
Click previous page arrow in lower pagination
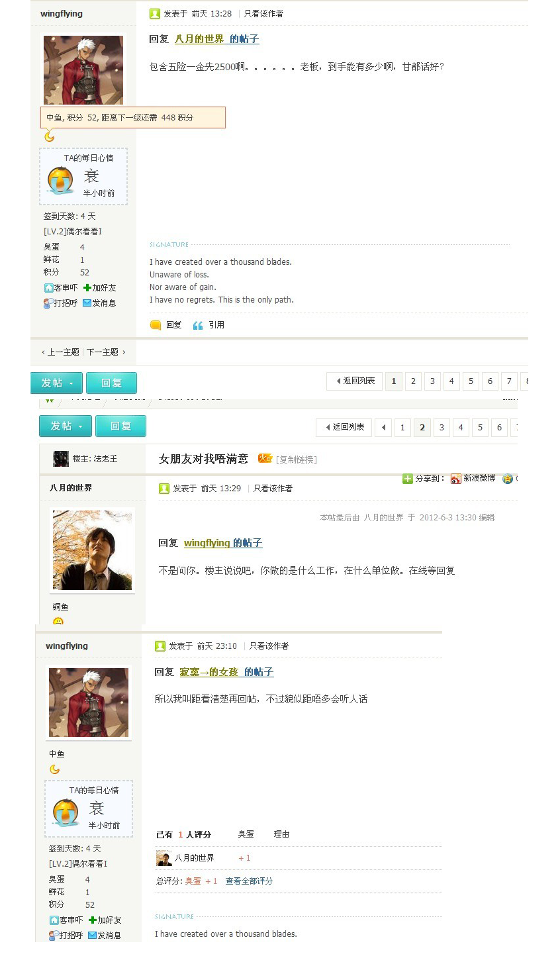[383, 428]
